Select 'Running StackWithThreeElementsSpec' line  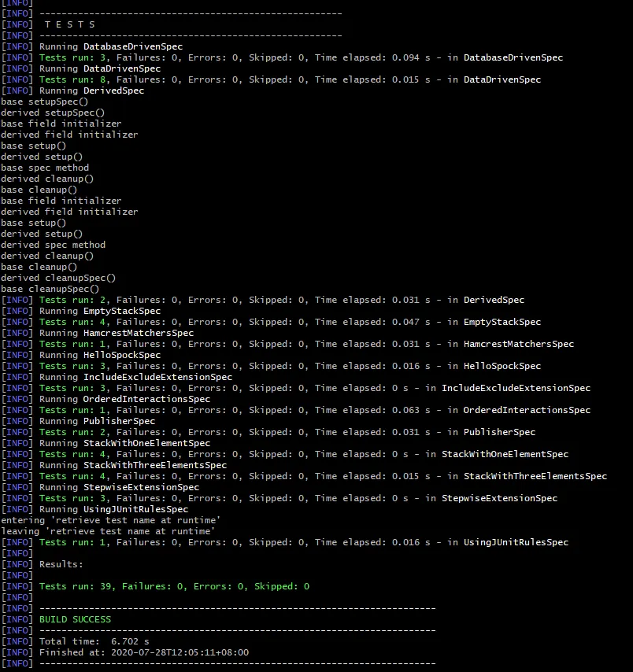pos(114,465)
